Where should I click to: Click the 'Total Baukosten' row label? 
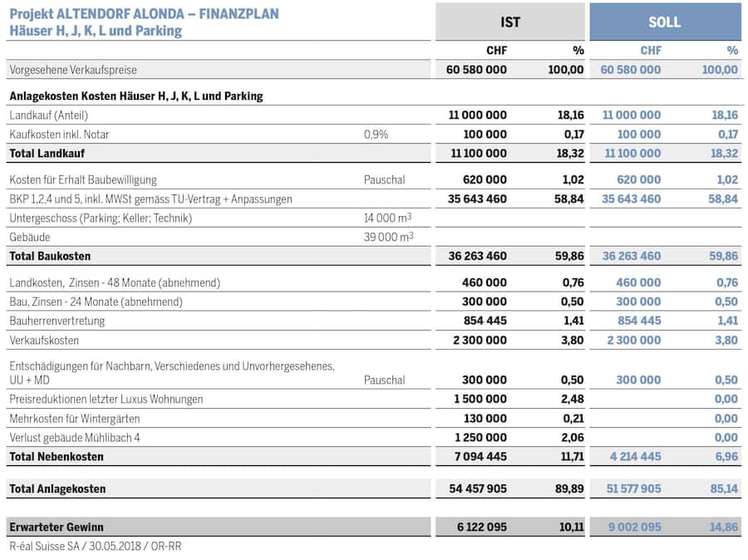[x=50, y=256]
